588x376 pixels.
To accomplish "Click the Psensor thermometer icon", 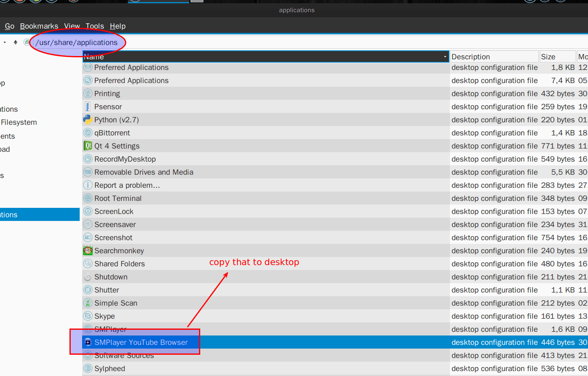I will tap(87, 107).
